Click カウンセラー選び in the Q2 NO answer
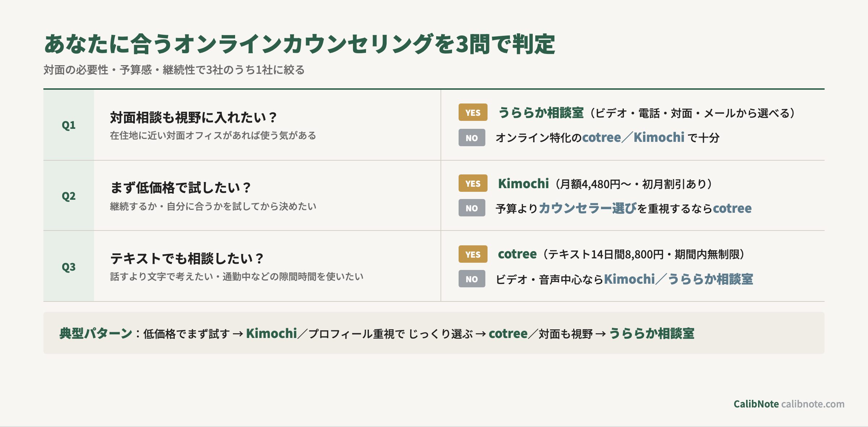 pyautogui.click(x=588, y=208)
